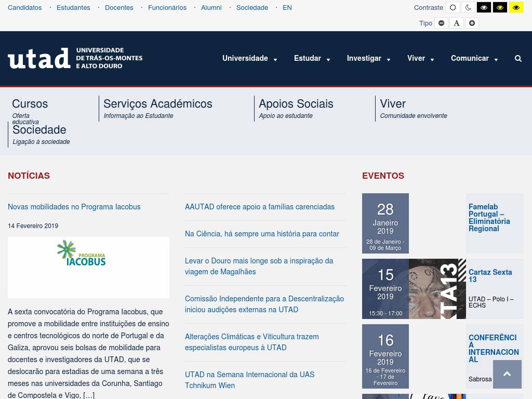The width and height of the screenshot is (532, 399).
Task: Expand the Investigar dropdown menu
Action: 368,59
